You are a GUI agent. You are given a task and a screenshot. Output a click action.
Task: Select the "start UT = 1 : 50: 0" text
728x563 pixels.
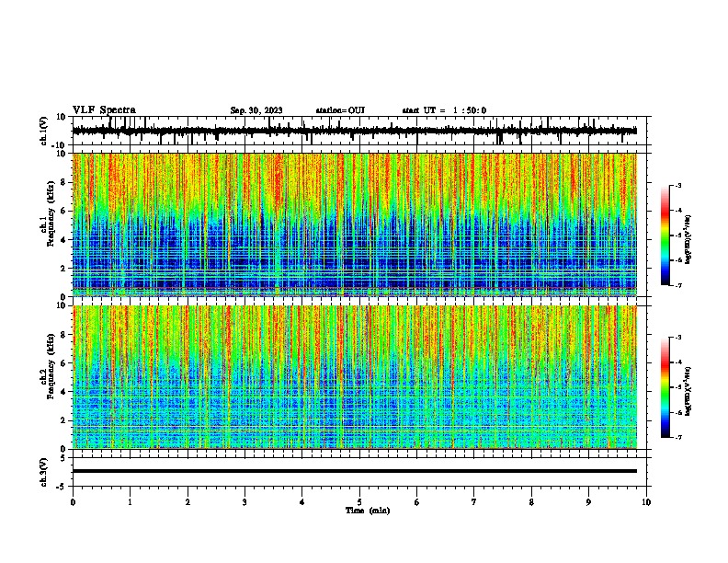pos(444,110)
